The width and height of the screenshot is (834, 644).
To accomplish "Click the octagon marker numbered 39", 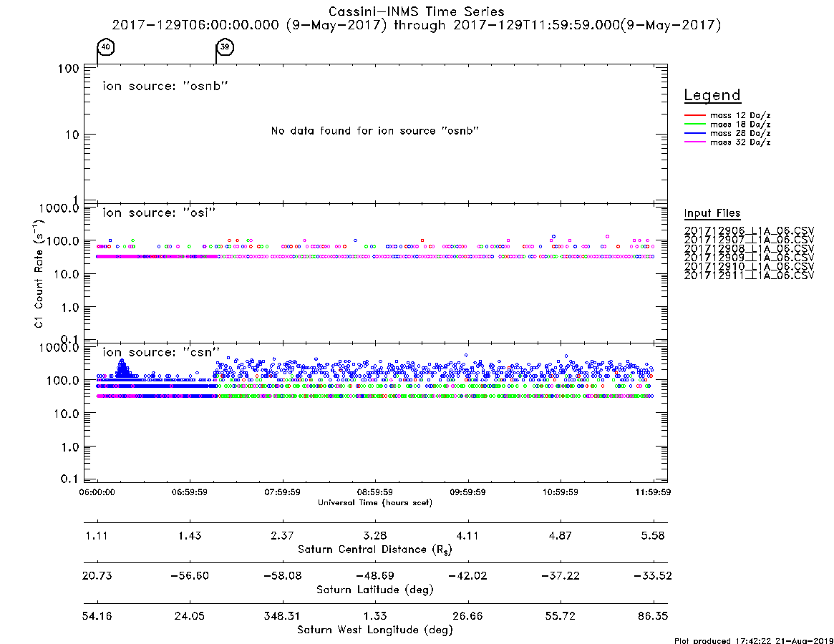I will coord(225,47).
